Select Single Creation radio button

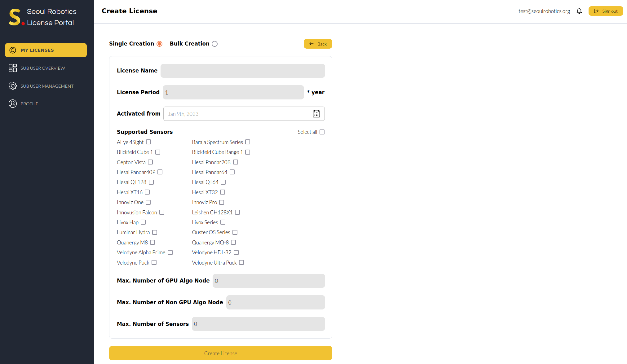click(x=160, y=44)
